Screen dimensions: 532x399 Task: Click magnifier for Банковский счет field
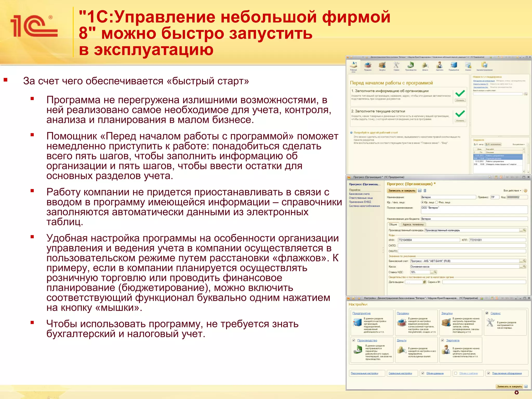pyautogui.click(x=524, y=261)
